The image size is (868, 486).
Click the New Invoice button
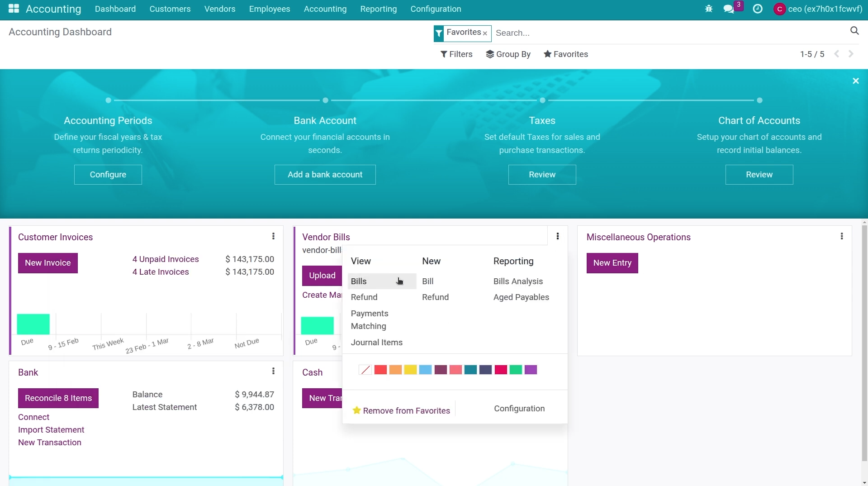pos(47,263)
